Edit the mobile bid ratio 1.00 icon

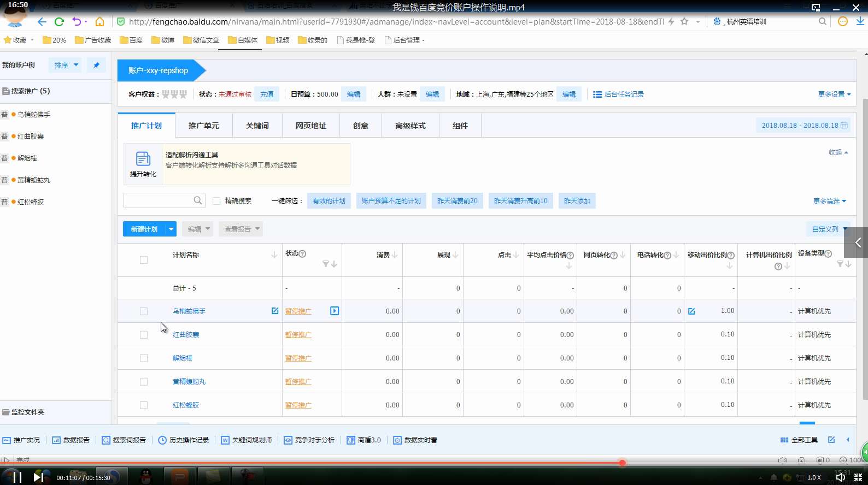click(691, 311)
